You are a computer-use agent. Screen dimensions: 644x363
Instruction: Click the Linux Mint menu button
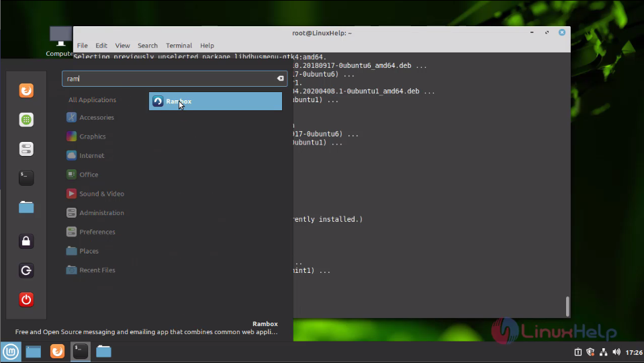[11, 352]
